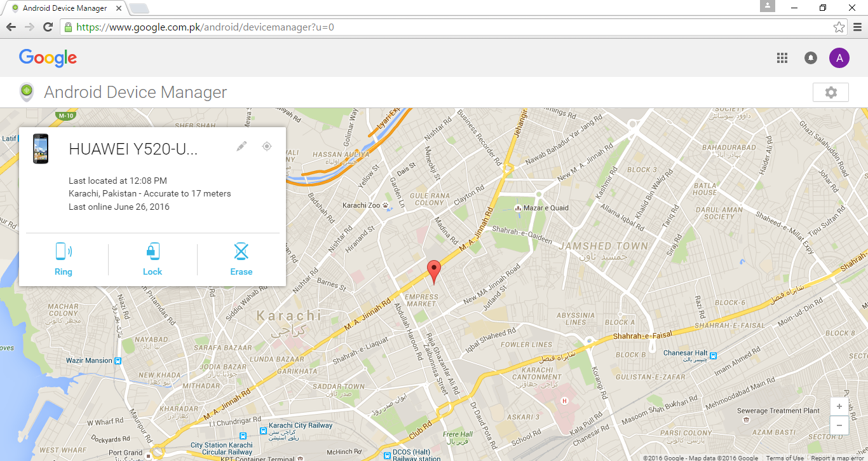Click the 'SADDAR TOWN' map label
This screenshot has height=461, width=868.
[338, 386]
